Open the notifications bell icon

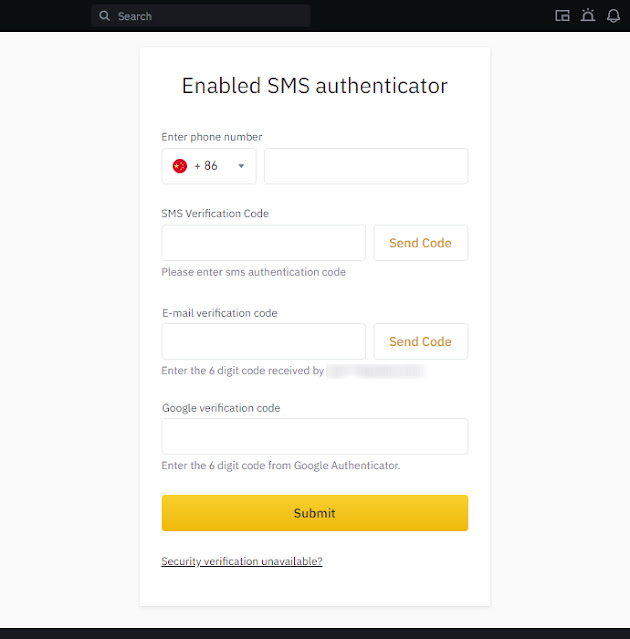click(613, 16)
